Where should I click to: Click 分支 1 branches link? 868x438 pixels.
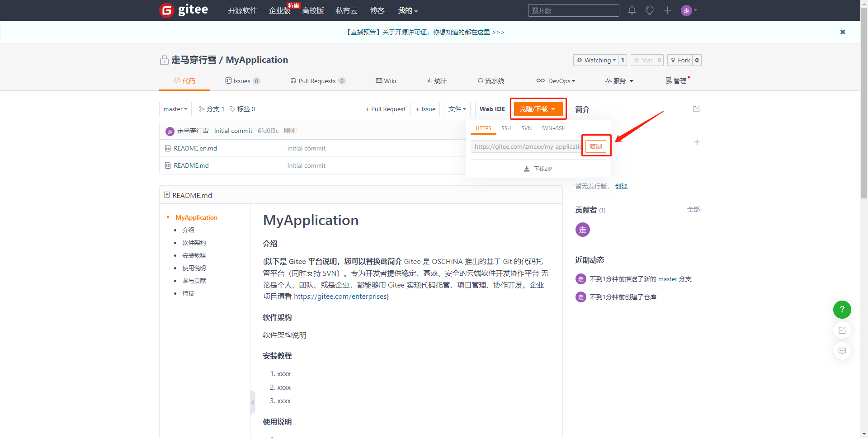click(212, 109)
